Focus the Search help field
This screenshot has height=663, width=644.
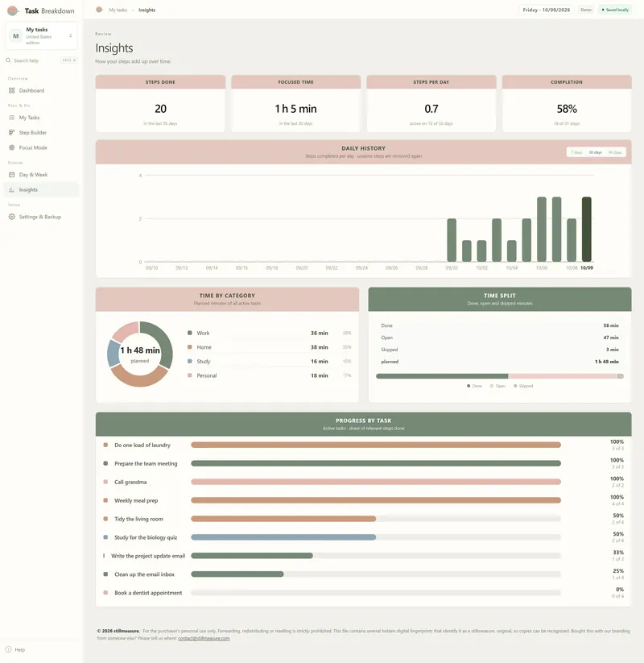click(x=41, y=60)
